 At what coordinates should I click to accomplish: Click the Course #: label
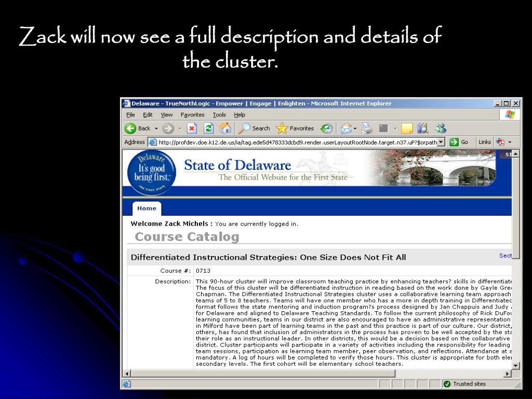click(176, 271)
